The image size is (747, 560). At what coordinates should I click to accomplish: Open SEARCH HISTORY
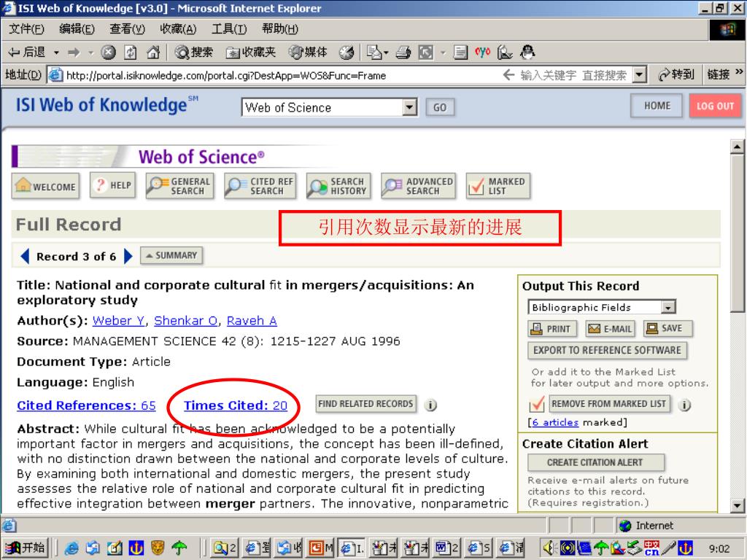pos(338,186)
